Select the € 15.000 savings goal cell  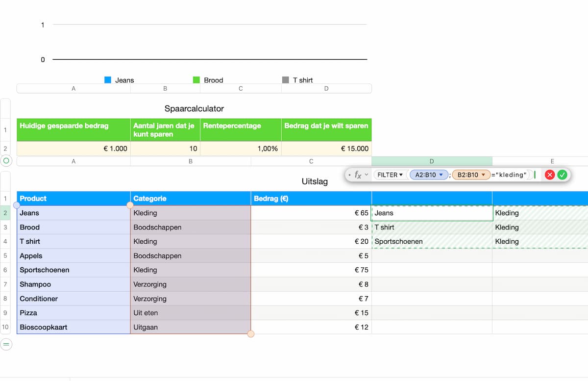pos(326,149)
